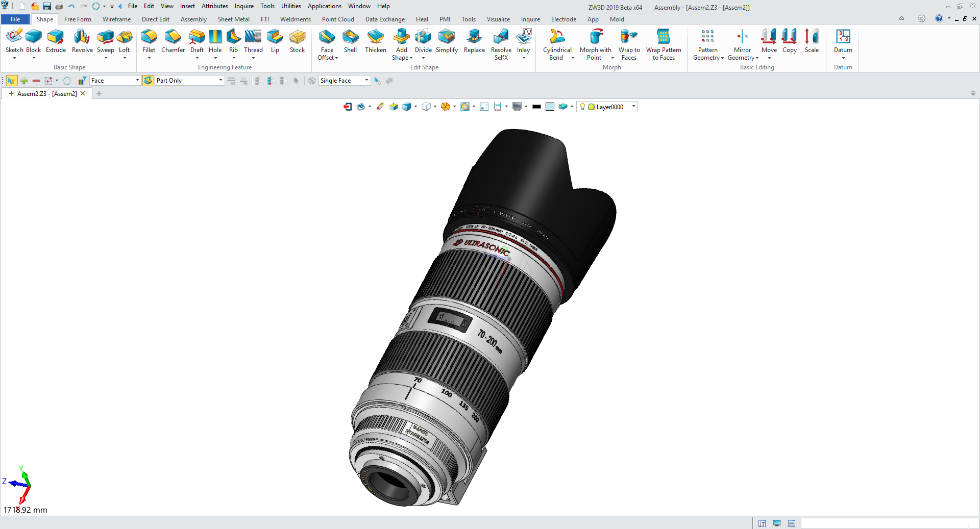Open the Utilities menu
The width and height of the screenshot is (980, 529).
291,6
